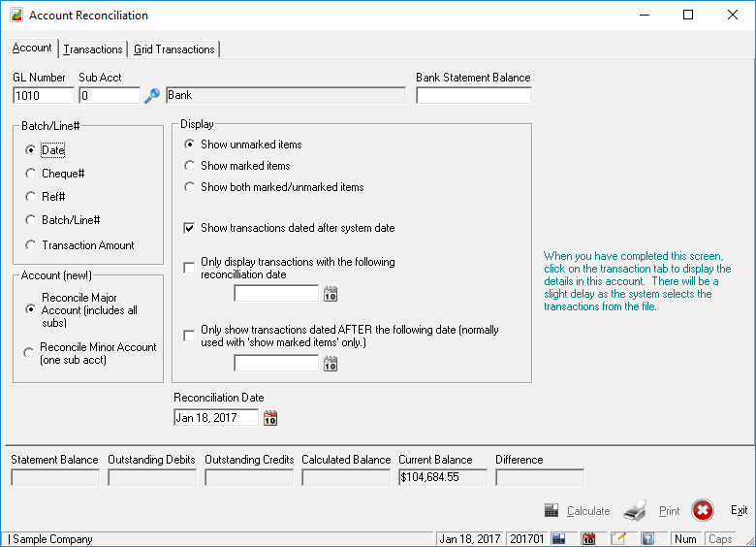Select Show both marked/unmarked items option
This screenshot has height=547, width=756.
click(x=190, y=187)
